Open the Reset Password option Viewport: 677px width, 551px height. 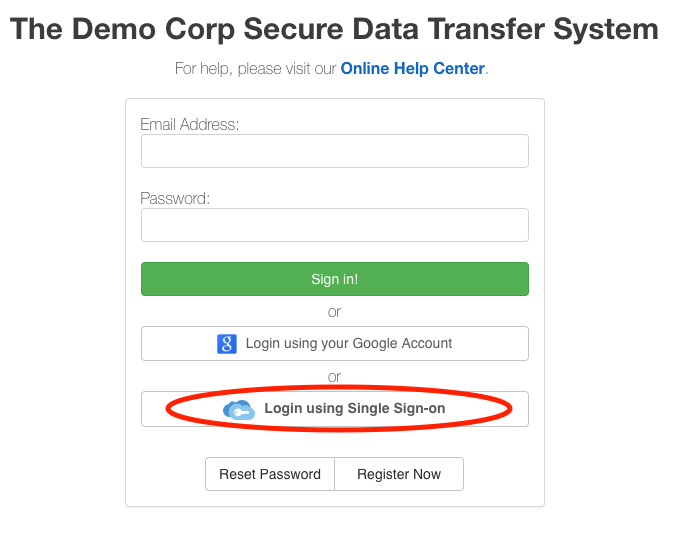point(270,474)
